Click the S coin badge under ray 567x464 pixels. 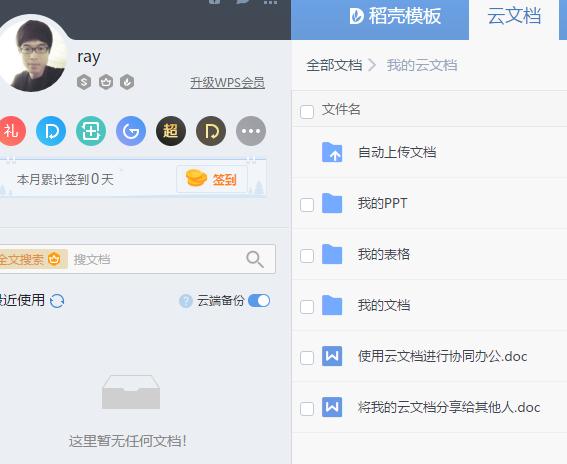tap(84, 82)
